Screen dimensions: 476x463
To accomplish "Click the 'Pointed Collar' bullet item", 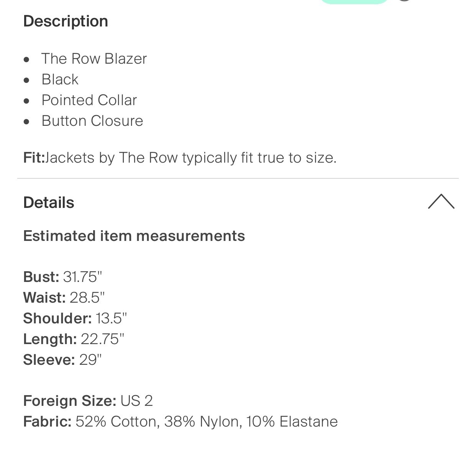I will coord(89,100).
